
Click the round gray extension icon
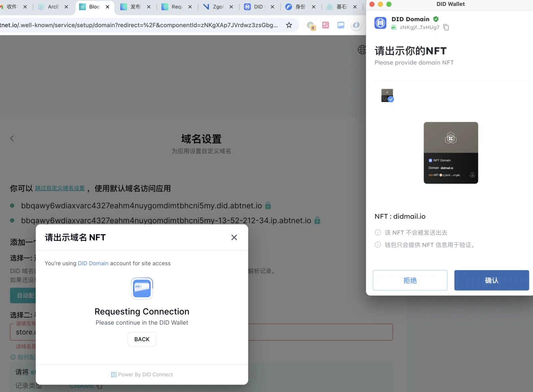pos(356,25)
